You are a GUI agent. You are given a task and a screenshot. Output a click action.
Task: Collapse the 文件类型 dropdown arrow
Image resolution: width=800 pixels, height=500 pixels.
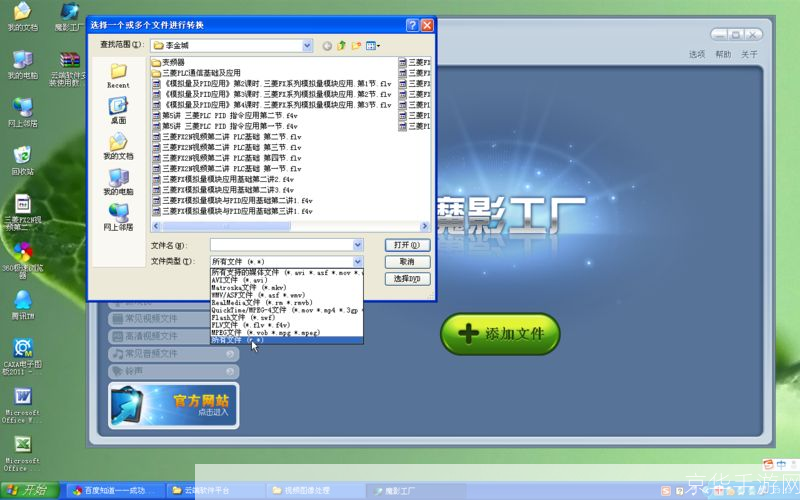coord(358,262)
